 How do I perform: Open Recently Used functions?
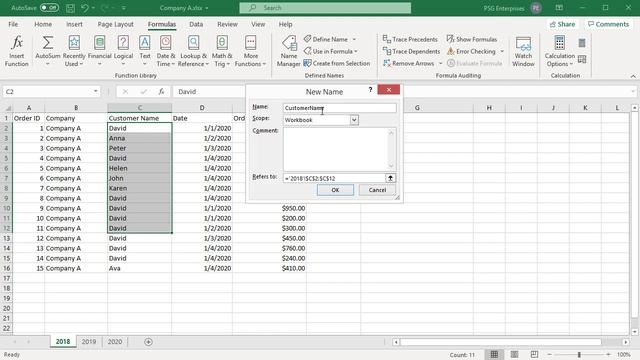coord(74,51)
